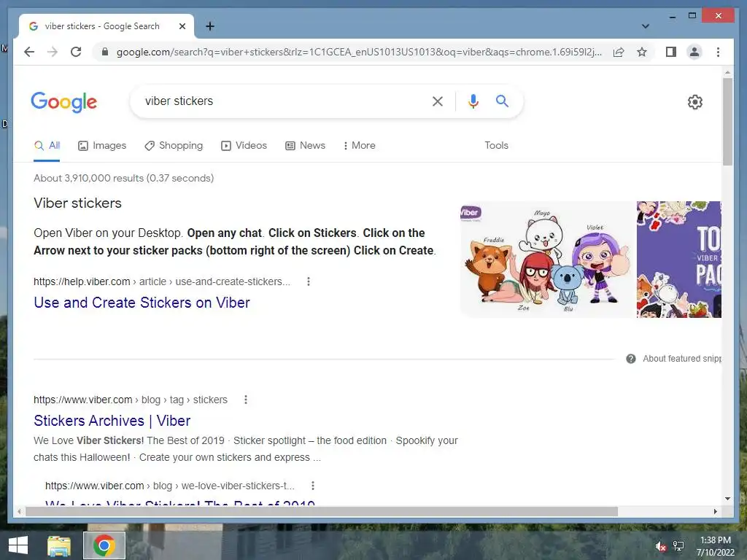The image size is (747, 560).
Task: Click the vertical scrollbar thumb
Action: [727, 122]
